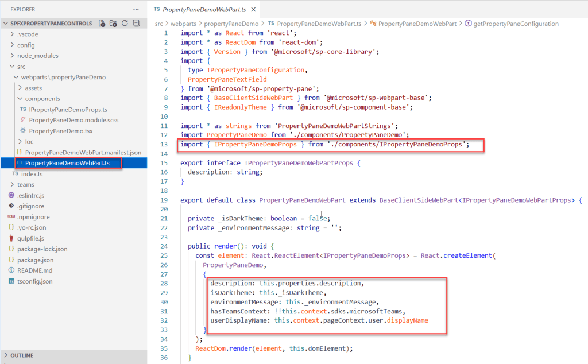This screenshot has height=364, width=588.
Task: Click 'createElement' call on line 25
Action: (x=467, y=255)
